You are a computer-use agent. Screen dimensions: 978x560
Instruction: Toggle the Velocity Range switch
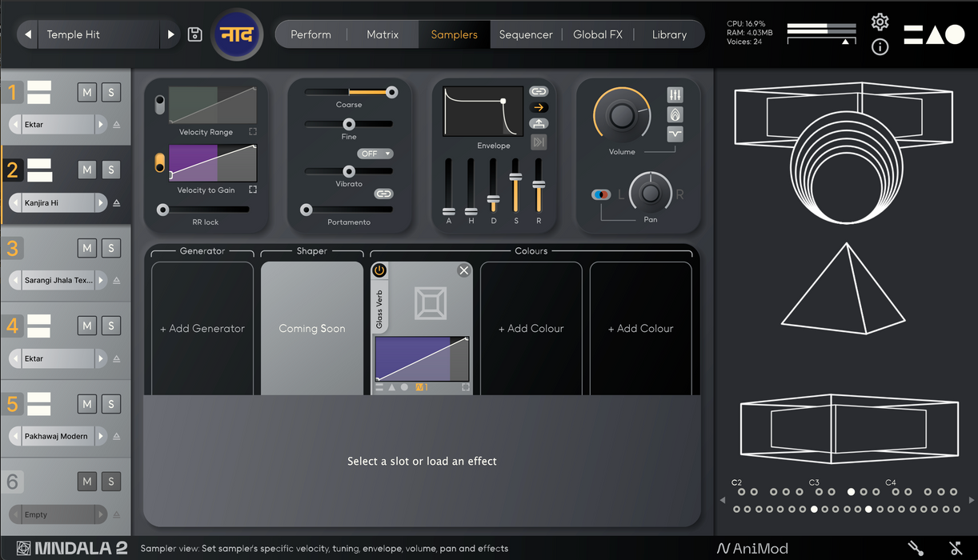tap(160, 105)
